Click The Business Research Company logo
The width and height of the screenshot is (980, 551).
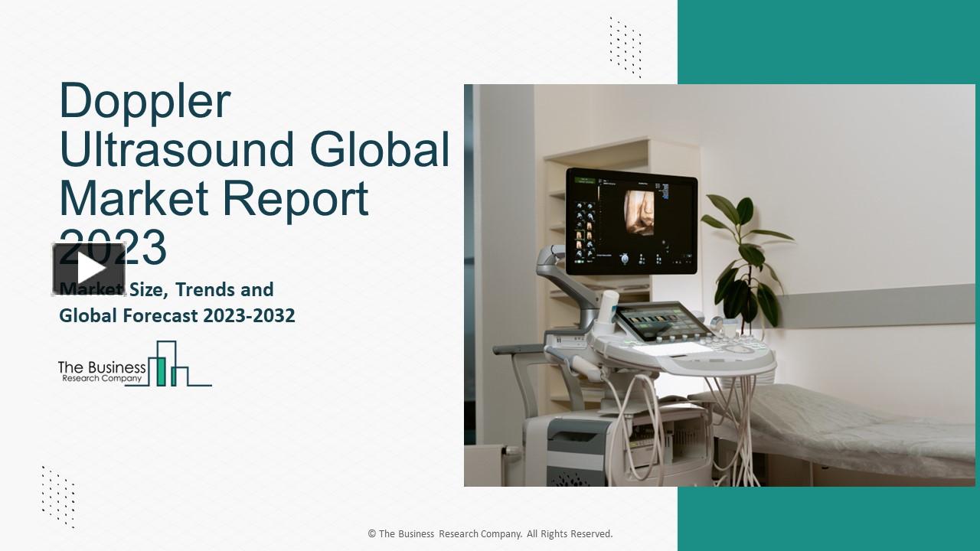click(x=134, y=369)
